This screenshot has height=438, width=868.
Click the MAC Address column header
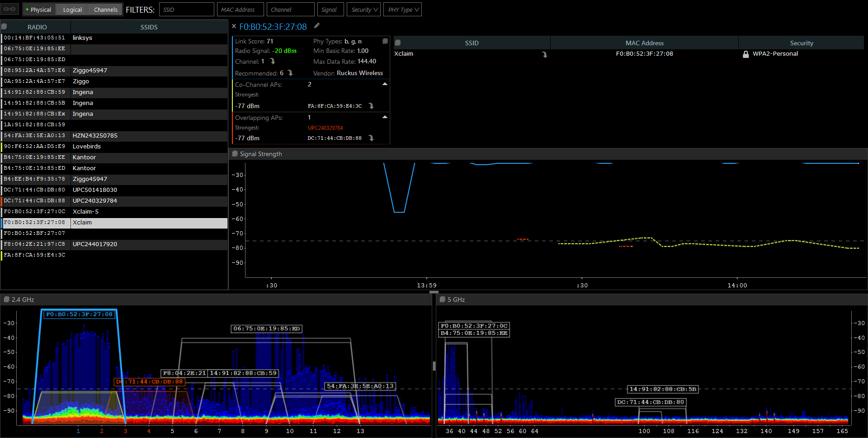tap(644, 43)
